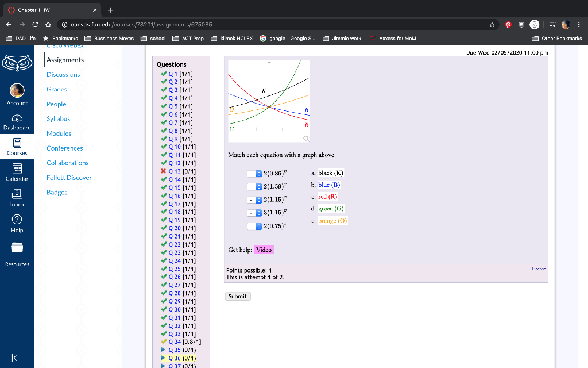This screenshot has width=588, height=368.
Task: Open the Canvas Inbox
Action: (x=17, y=198)
